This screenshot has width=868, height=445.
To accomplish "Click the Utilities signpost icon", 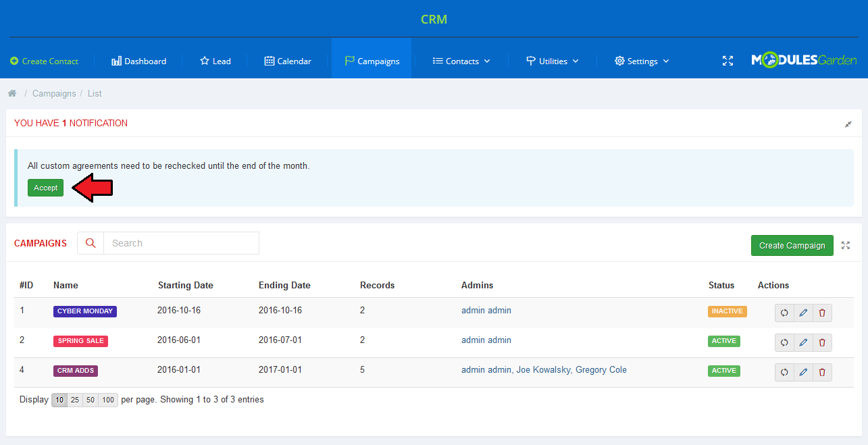I will pyautogui.click(x=531, y=61).
